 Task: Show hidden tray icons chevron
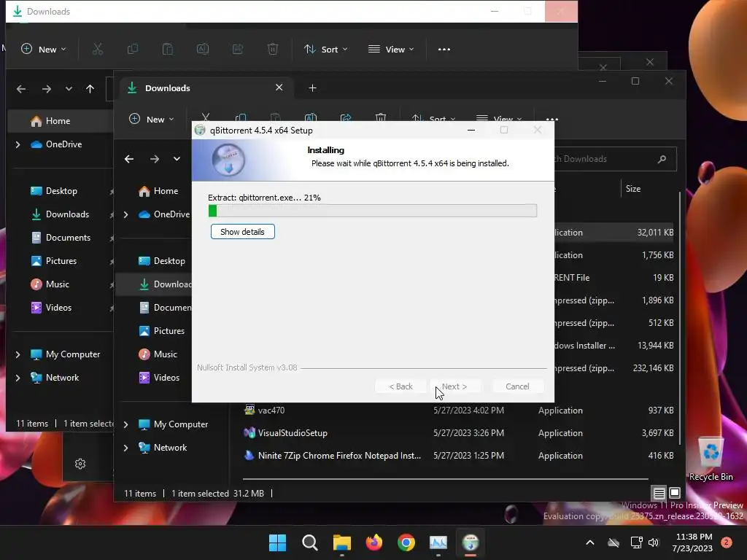589,542
